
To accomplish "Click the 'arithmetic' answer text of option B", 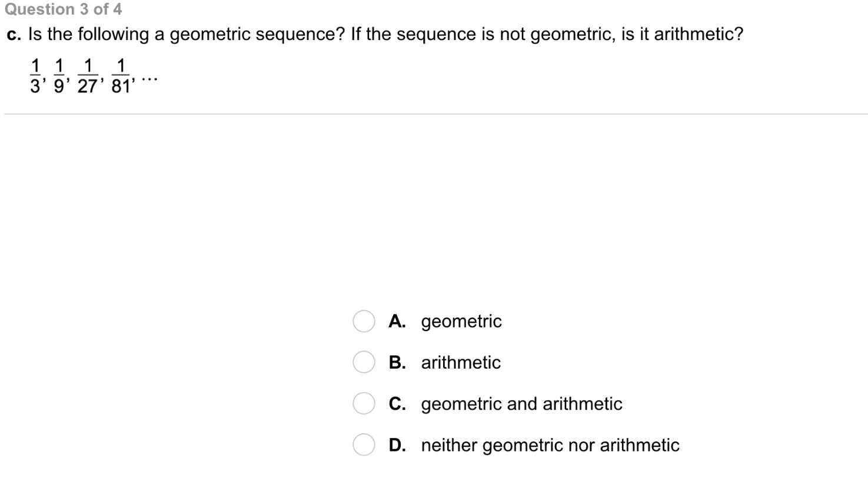I will click(x=461, y=363).
